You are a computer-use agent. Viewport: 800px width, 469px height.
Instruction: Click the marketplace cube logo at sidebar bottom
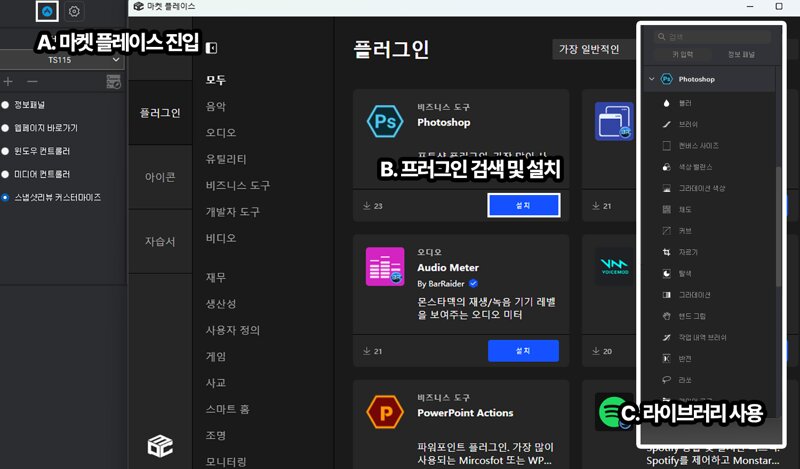pos(160,446)
